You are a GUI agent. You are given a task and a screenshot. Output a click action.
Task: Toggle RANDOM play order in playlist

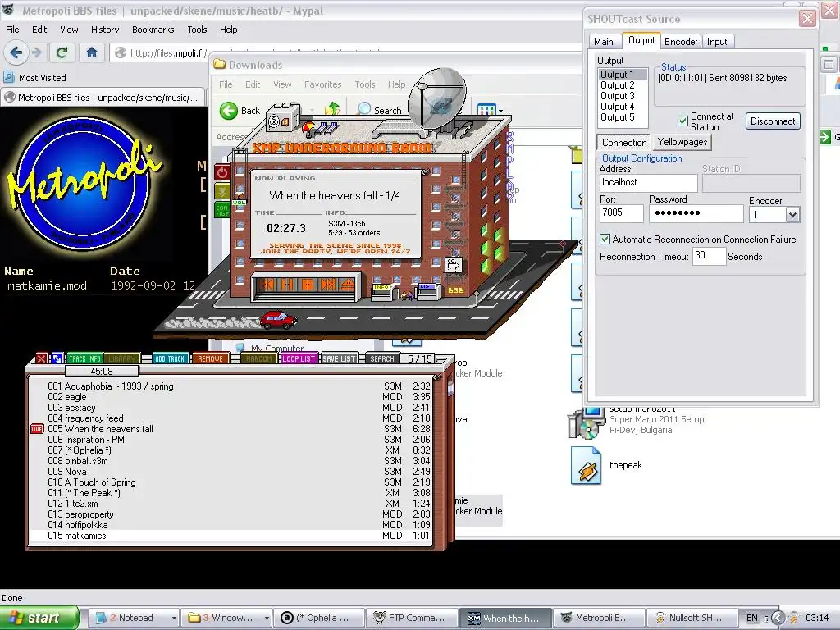click(x=258, y=359)
